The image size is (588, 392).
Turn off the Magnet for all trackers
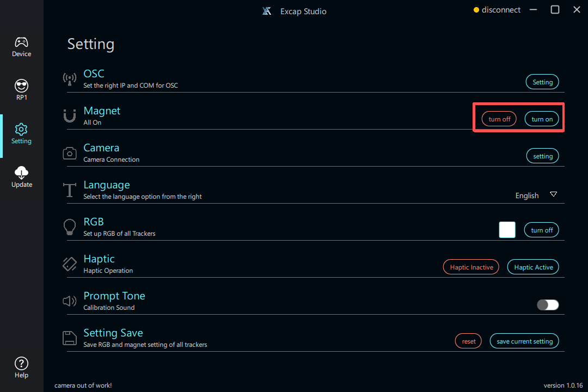pos(499,119)
